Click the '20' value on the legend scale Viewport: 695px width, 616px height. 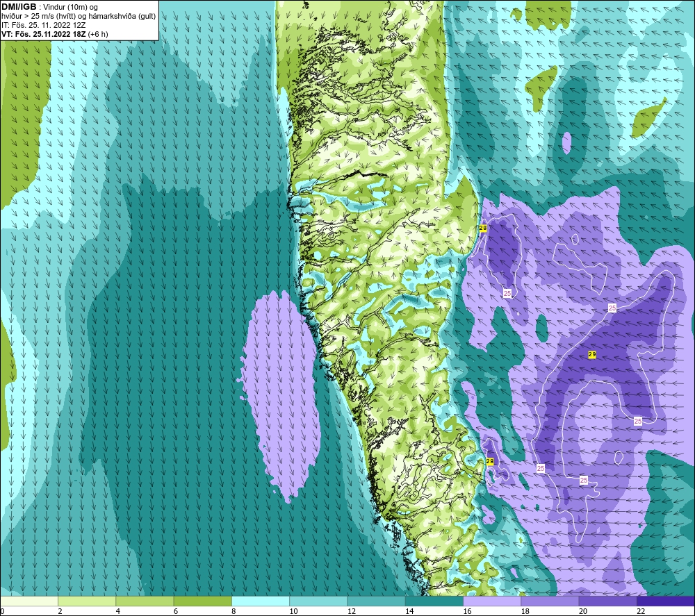583,611
